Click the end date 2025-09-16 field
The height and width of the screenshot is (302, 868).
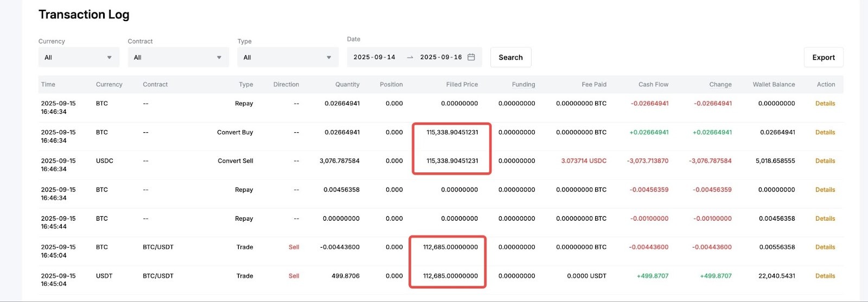point(441,57)
